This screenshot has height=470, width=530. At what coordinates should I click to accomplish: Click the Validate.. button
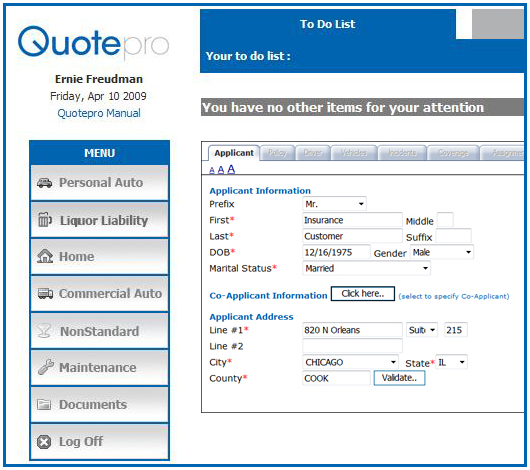click(x=399, y=378)
